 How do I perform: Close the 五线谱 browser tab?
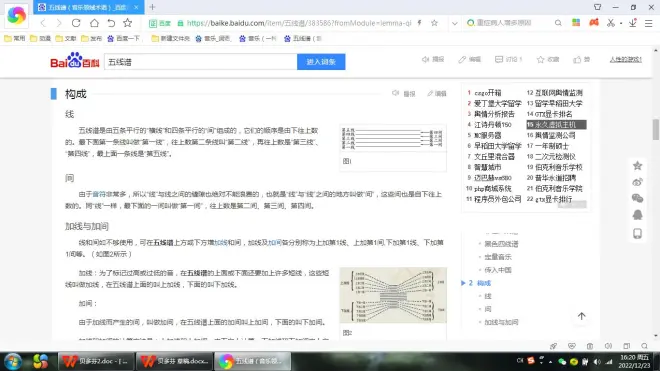pyautogui.click(x=136, y=7)
